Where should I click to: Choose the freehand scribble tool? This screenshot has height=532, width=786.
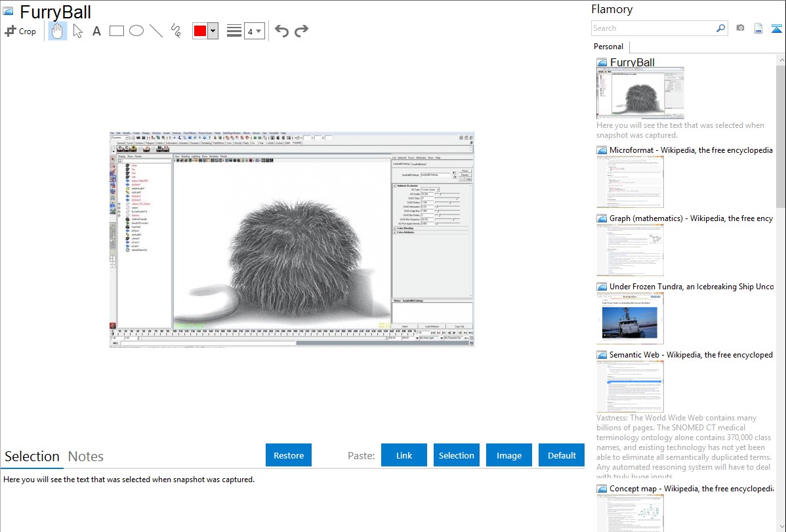tap(176, 31)
